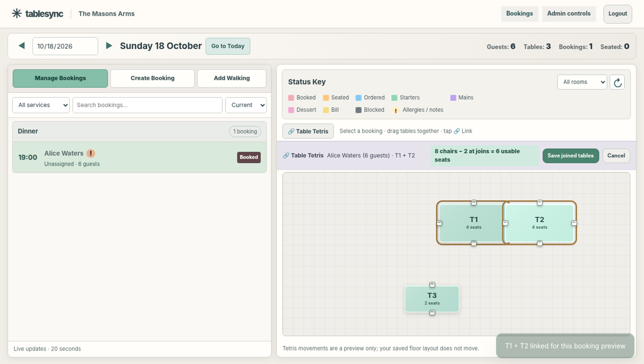Click the Seated: 0 counter

point(615,47)
